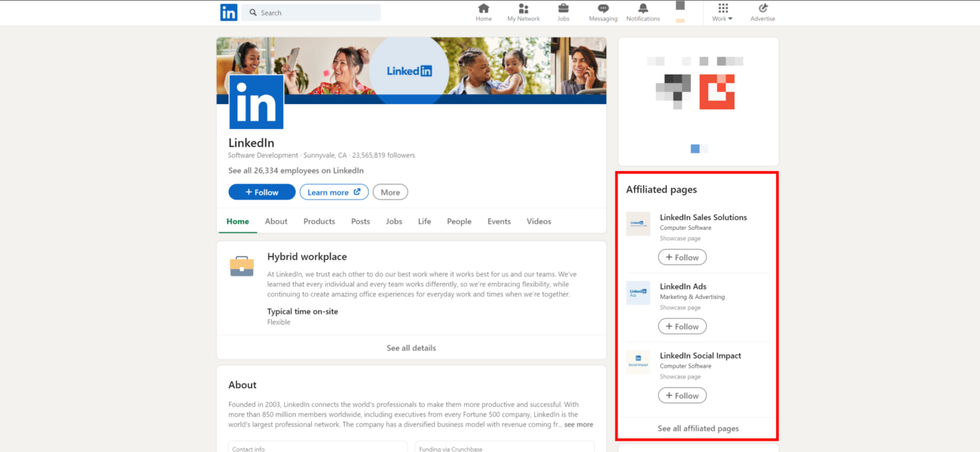Follow the LinkedIn company page
The image size is (980, 452).
tap(261, 191)
